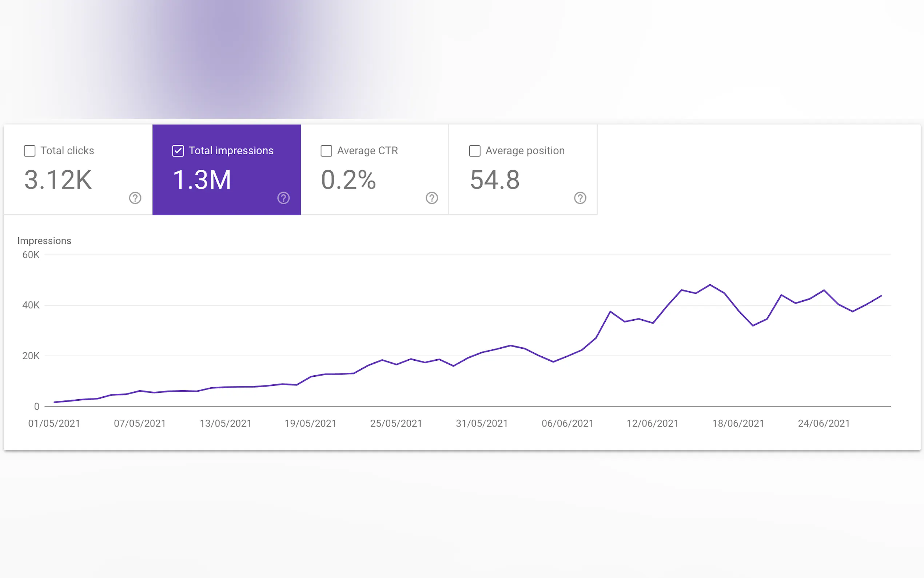The height and width of the screenshot is (578, 924).
Task: Enable the Average CTR checkbox
Action: pyautogui.click(x=326, y=151)
